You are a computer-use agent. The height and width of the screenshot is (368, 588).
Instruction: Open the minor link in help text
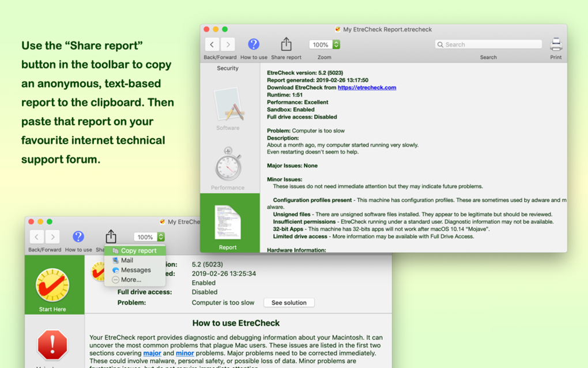tap(185, 353)
